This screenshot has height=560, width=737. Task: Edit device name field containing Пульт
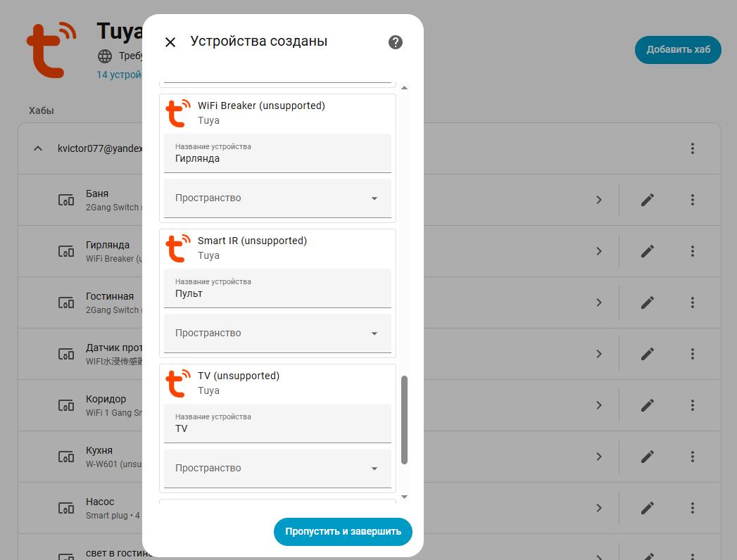[277, 293]
